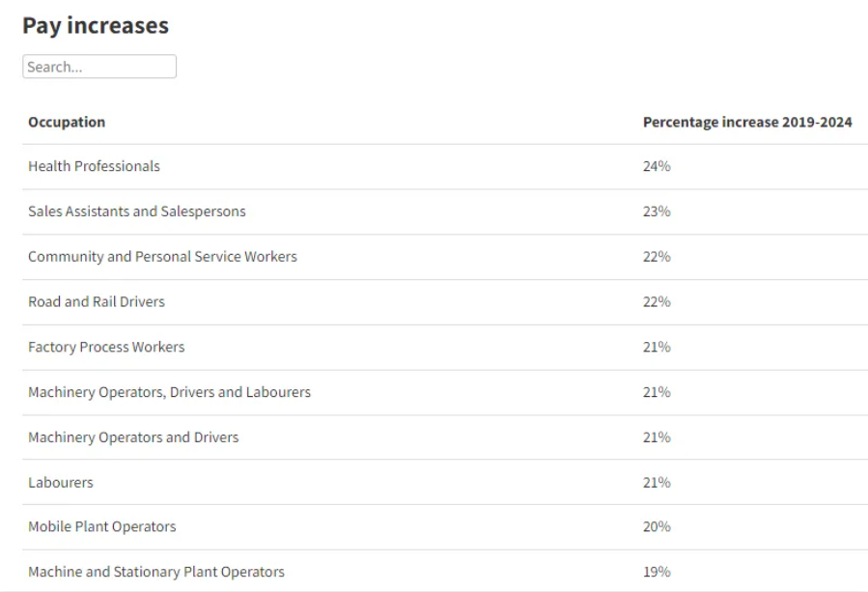Click the Machinery Operators and Drivers row
This screenshot has height=592, width=868.
click(x=133, y=437)
